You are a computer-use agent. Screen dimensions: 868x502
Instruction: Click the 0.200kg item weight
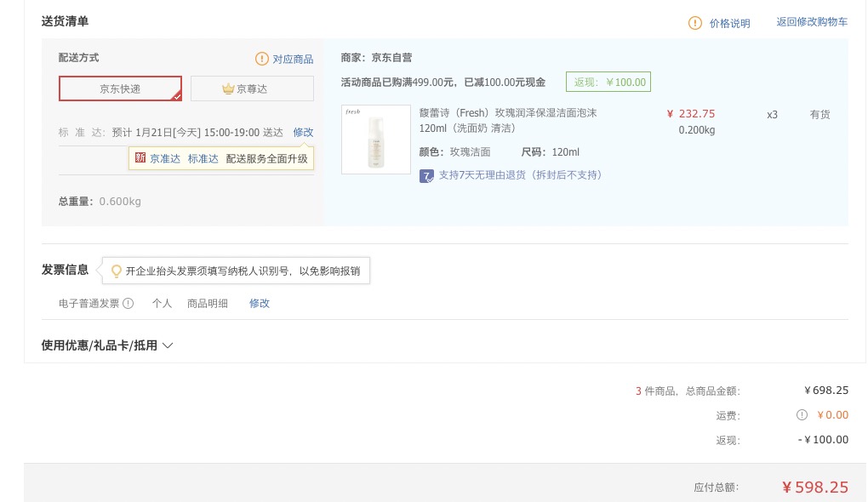coord(697,131)
